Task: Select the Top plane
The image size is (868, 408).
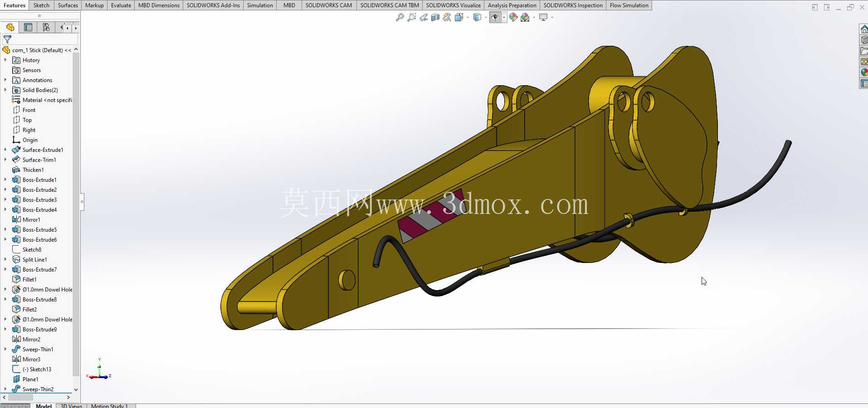Action: (x=22, y=120)
